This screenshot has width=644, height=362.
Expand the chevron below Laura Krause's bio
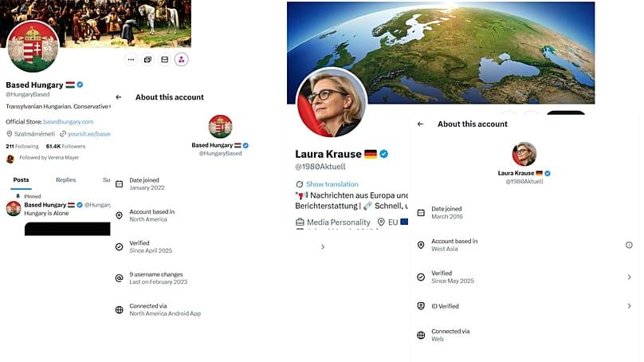click(x=322, y=247)
